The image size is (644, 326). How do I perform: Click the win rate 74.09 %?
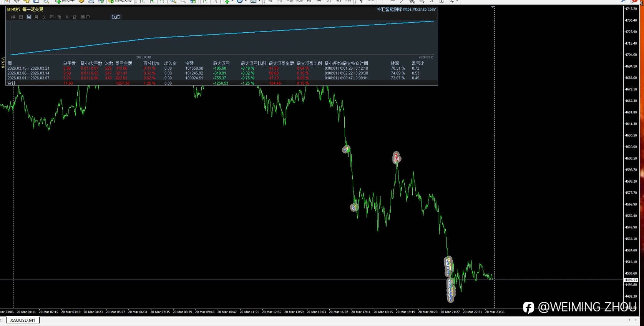click(398, 73)
